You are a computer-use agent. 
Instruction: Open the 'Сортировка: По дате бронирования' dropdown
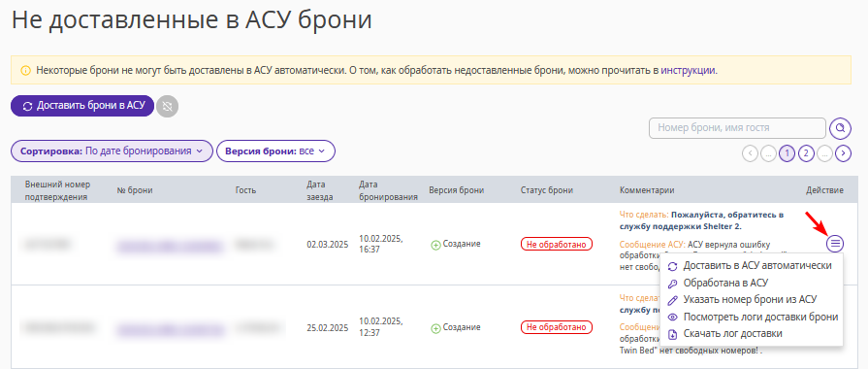(112, 151)
